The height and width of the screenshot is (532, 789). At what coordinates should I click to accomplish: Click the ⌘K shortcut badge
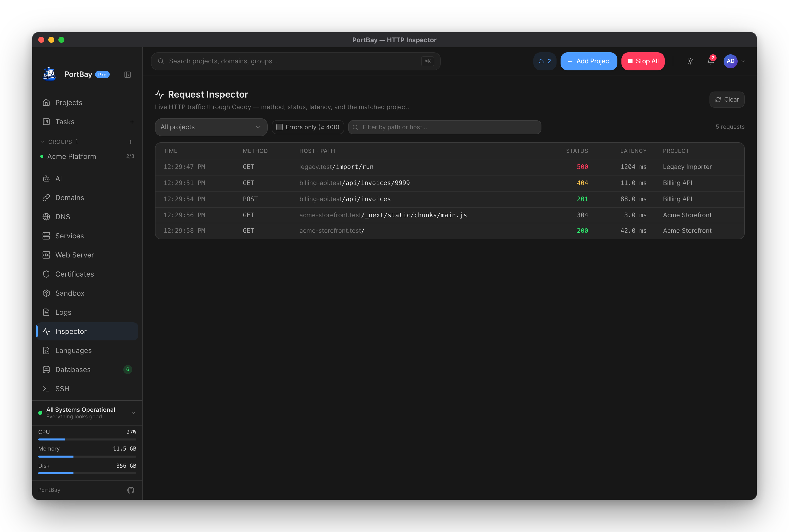coord(427,61)
